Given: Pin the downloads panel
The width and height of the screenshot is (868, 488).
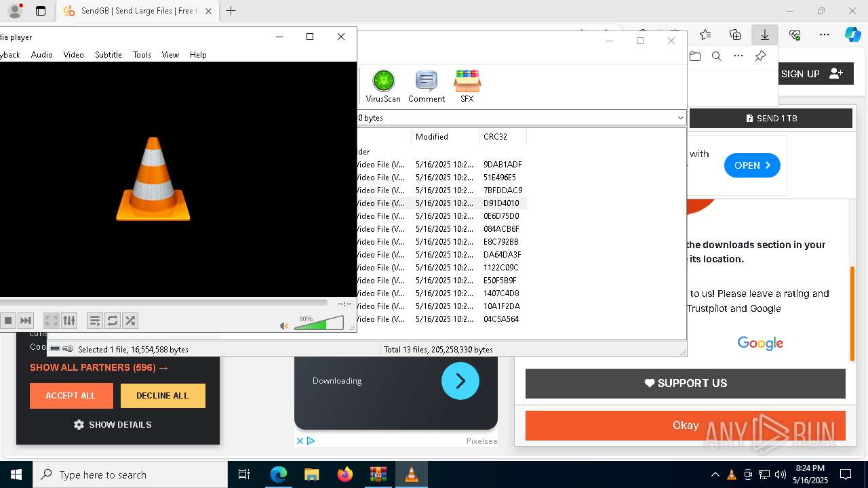Looking at the screenshot, I should pyautogui.click(x=761, y=56).
